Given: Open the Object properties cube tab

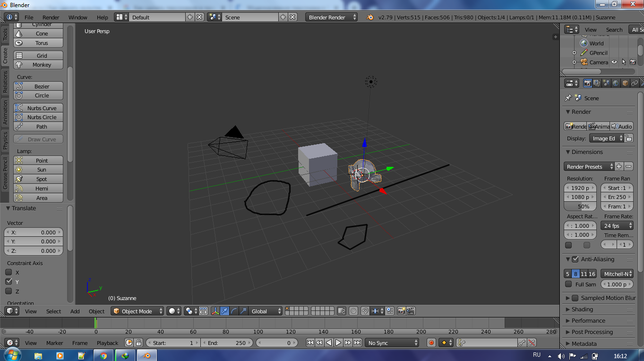Looking at the screenshot, I should coord(625,83).
